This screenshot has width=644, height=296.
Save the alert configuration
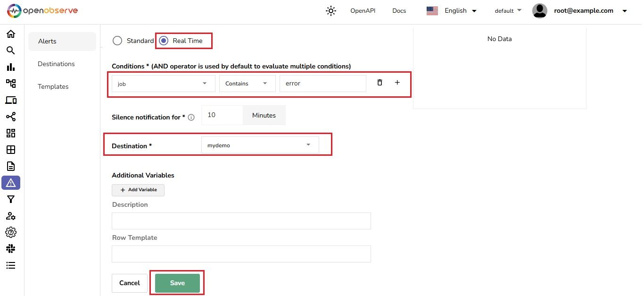click(x=177, y=282)
